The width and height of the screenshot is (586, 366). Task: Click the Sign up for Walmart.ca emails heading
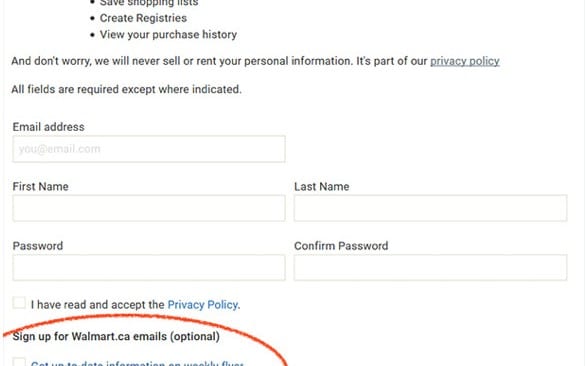116,336
